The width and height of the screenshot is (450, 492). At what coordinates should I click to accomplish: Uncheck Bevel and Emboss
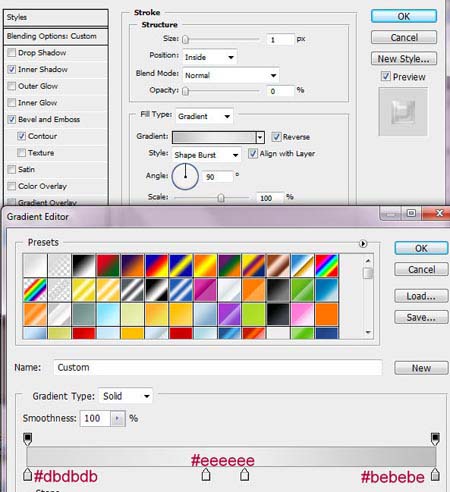click(x=12, y=119)
